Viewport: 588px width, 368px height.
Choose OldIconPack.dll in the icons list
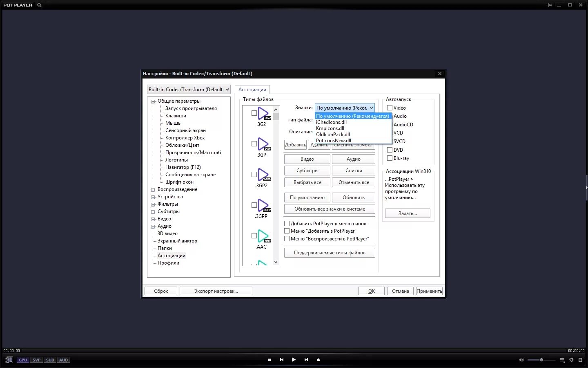353,135
